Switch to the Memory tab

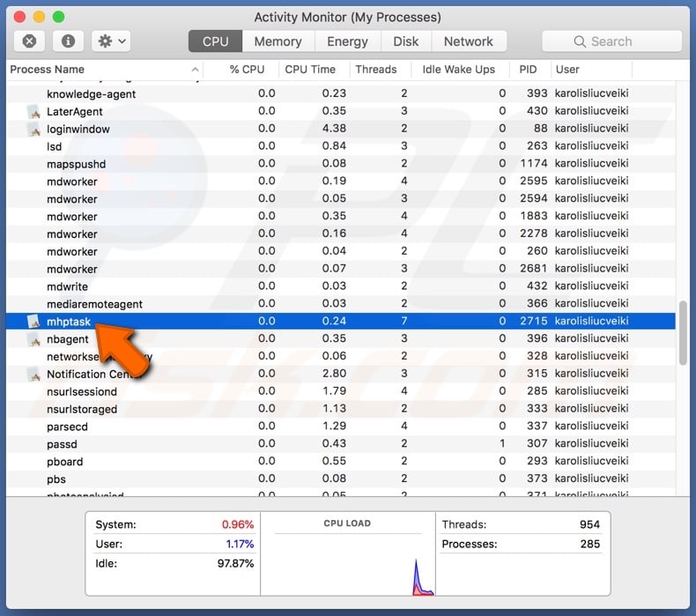278,41
